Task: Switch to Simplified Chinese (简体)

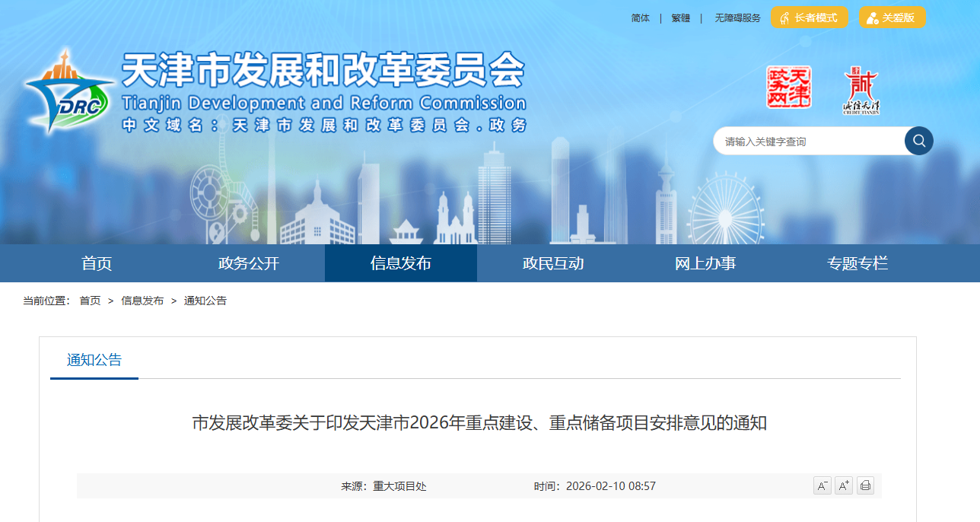Action: pyautogui.click(x=641, y=18)
